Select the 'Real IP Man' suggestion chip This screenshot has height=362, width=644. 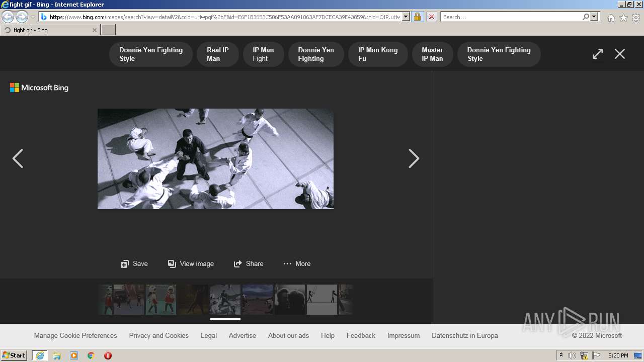coord(217,54)
